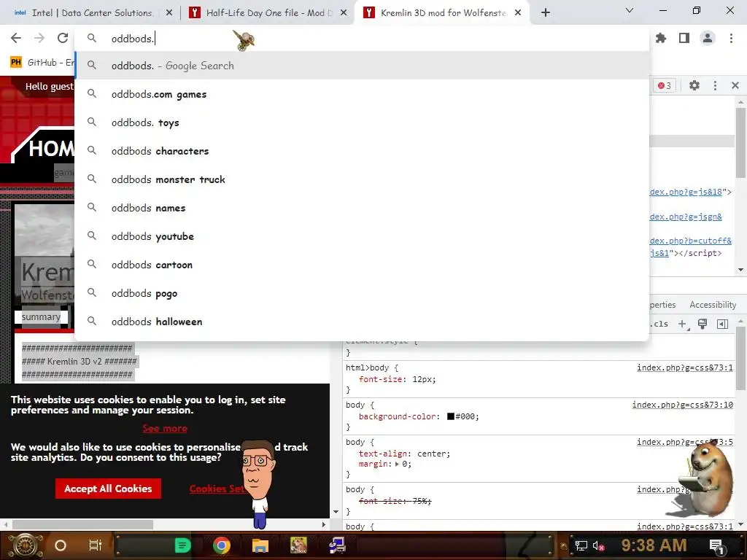This screenshot has width=747, height=560.
Task: Click the DevTools elements pane scrollbar thumb
Action: (x=740, y=142)
